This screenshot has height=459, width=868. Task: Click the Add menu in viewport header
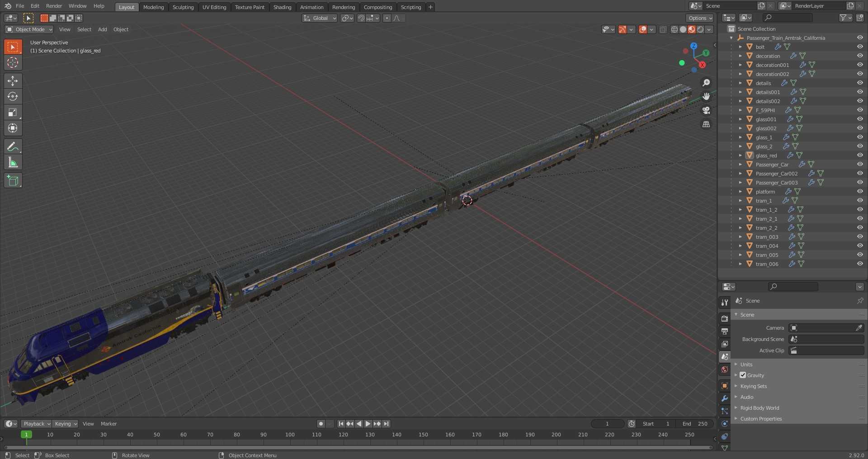coord(103,29)
